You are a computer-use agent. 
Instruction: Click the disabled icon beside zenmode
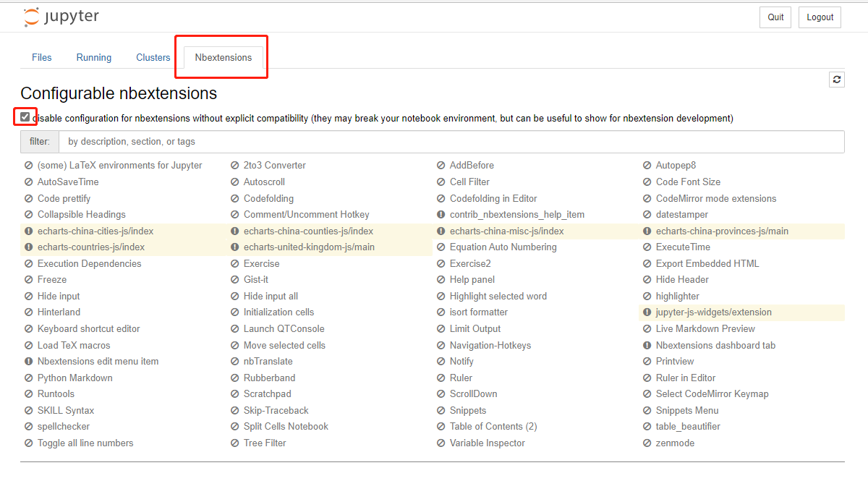point(647,443)
